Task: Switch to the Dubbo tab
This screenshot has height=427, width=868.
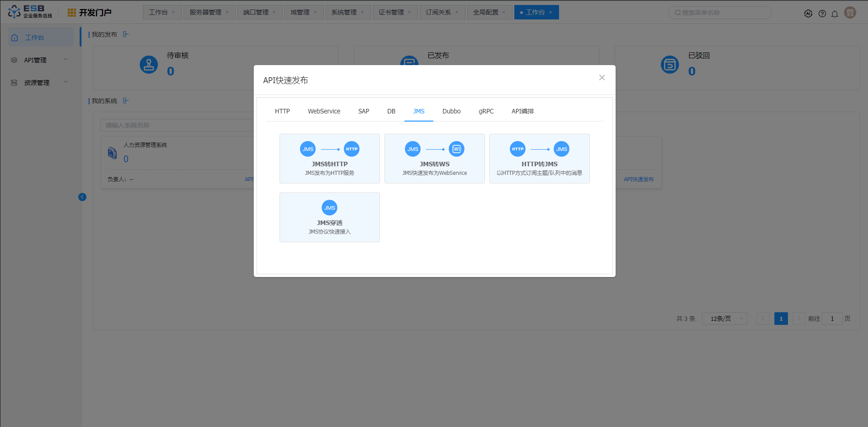Action: (451, 111)
